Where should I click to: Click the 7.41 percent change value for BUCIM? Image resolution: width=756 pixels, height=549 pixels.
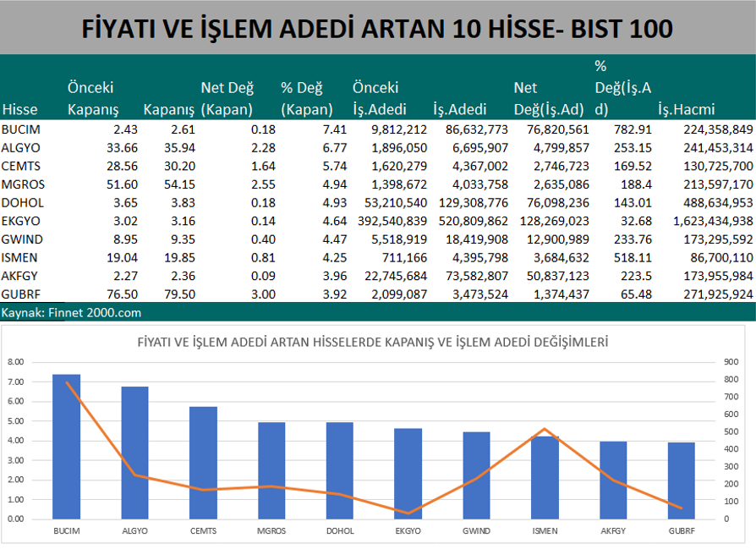point(335,129)
